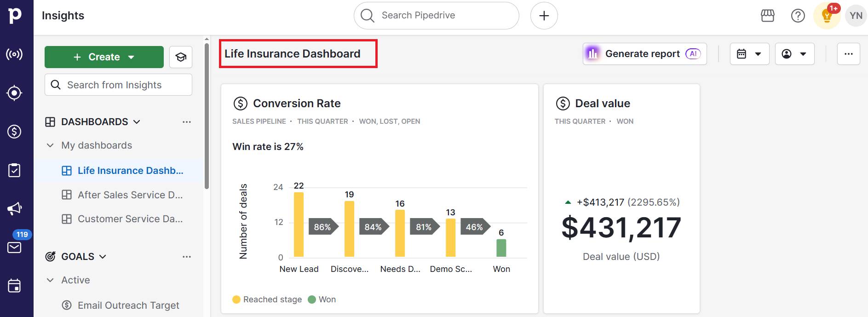Click the Demo Sc... stage bar

point(451,238)
